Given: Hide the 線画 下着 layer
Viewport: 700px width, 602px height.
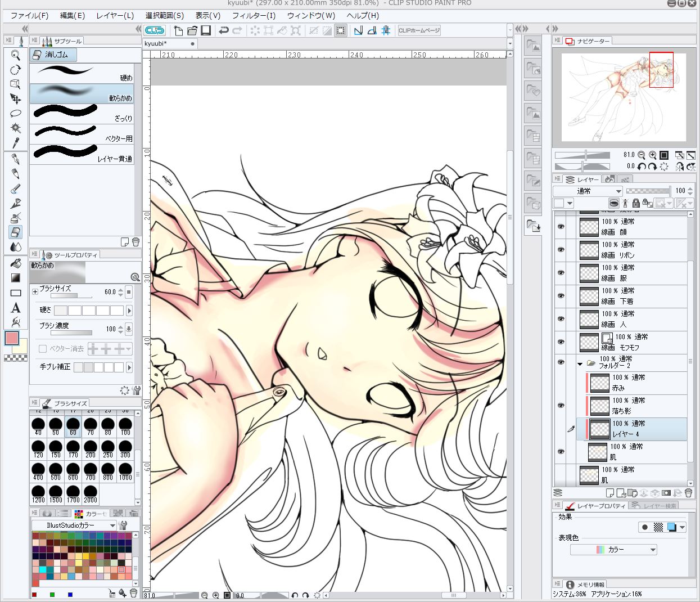Looking at the screenshot, I should (x=561, y=296).
